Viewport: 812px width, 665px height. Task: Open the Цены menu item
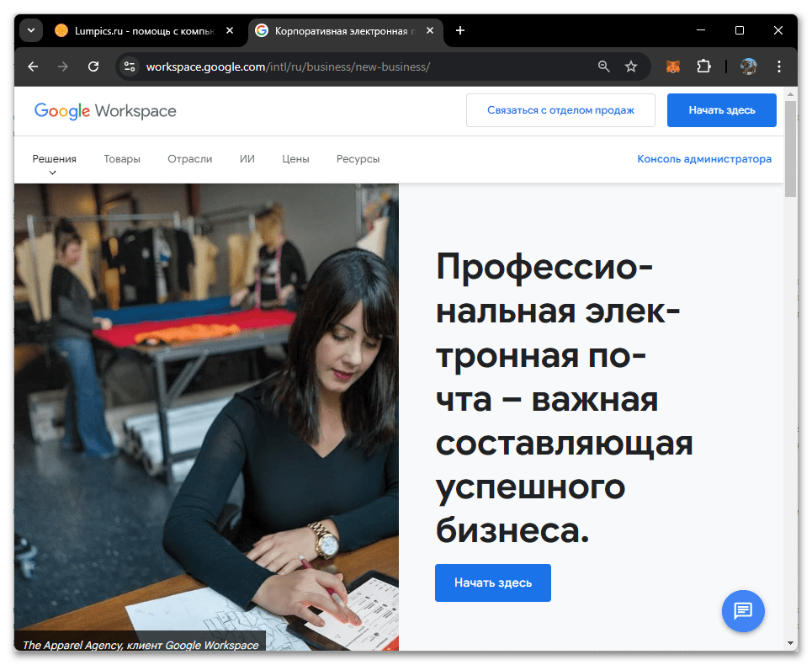click(x=295, y=159)
